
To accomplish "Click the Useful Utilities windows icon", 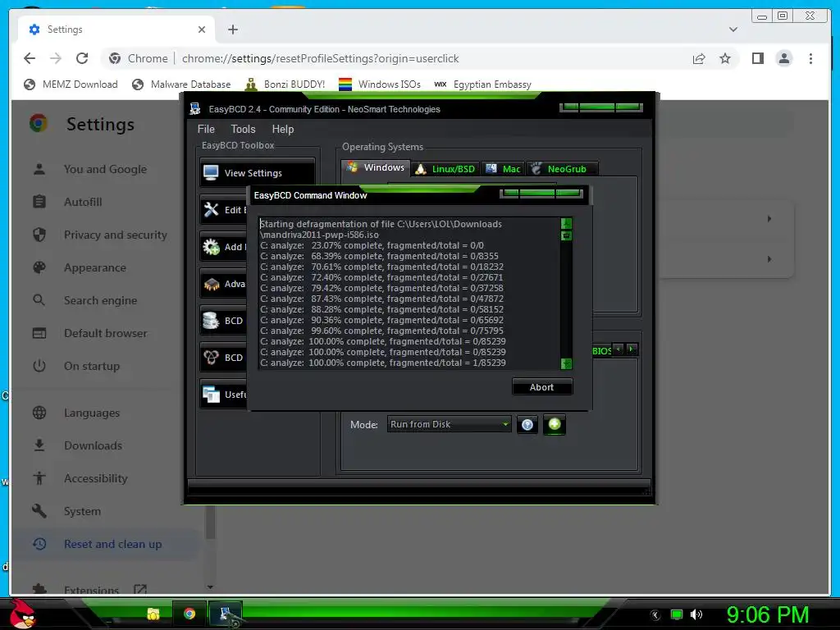I will point(211,395).
